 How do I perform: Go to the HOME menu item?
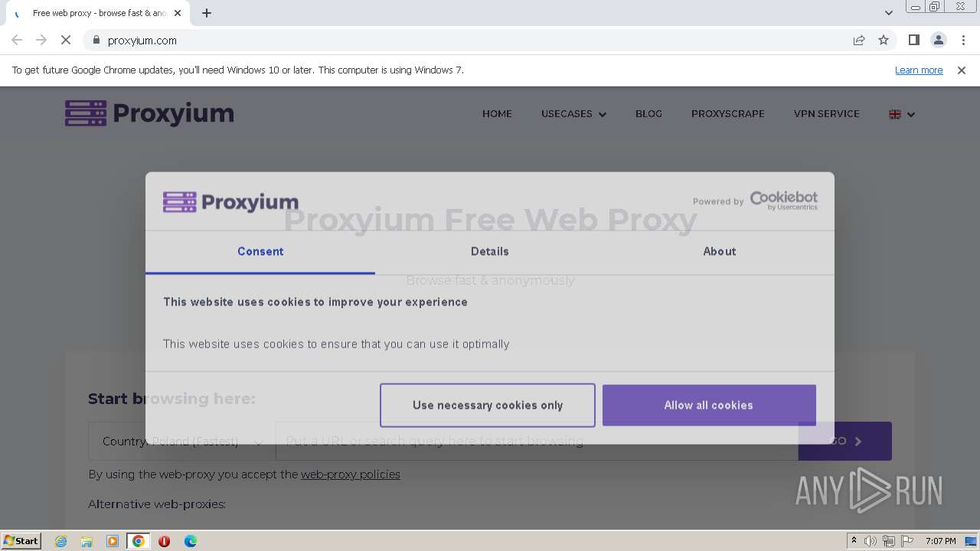pyautogui.click(x=497, y=113)
